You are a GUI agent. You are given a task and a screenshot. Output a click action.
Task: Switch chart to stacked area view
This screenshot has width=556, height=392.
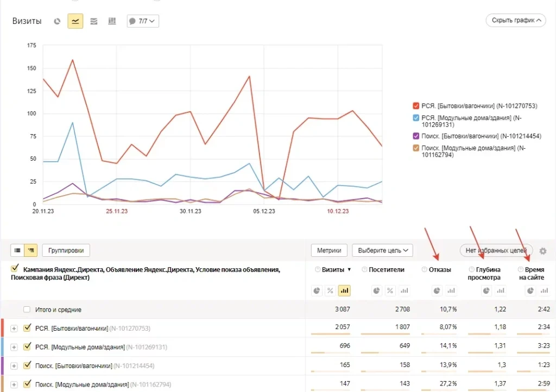click(x=94, y=21)
